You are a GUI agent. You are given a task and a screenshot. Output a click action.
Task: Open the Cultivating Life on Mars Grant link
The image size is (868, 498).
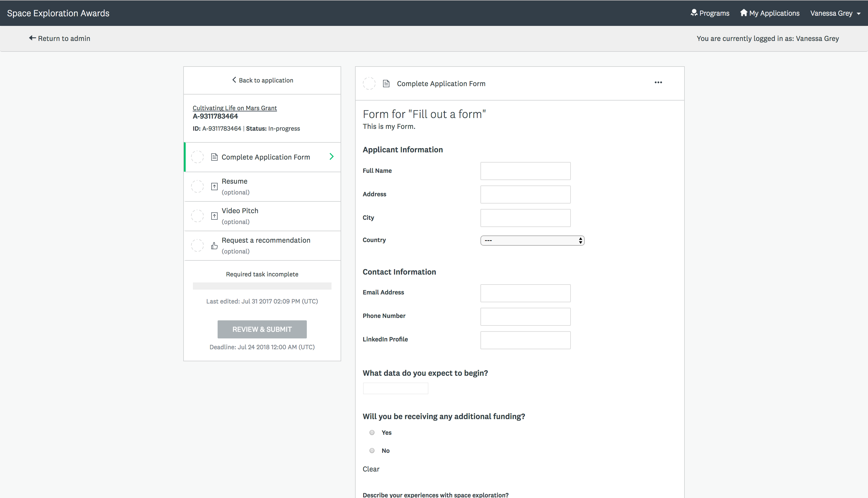coord(234,108)
